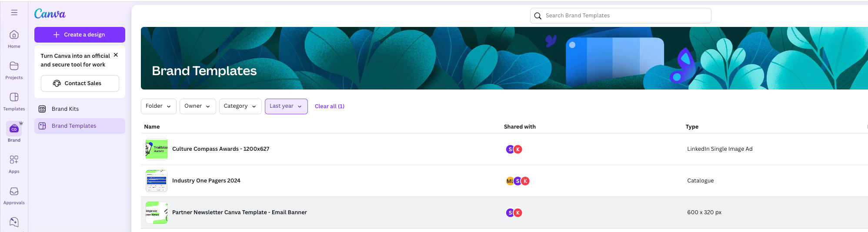
Task: Go to Home in sidebar
Action: [x=14, y=35]
